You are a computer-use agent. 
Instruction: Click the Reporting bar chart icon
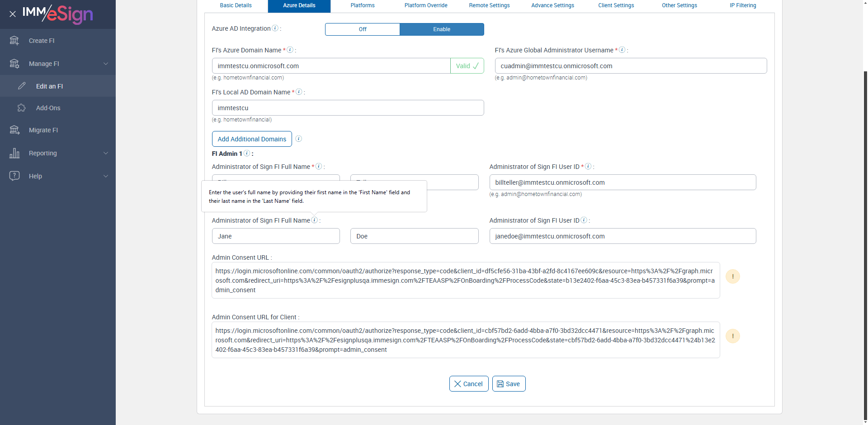pyautogui.click(x=14, y=153)
